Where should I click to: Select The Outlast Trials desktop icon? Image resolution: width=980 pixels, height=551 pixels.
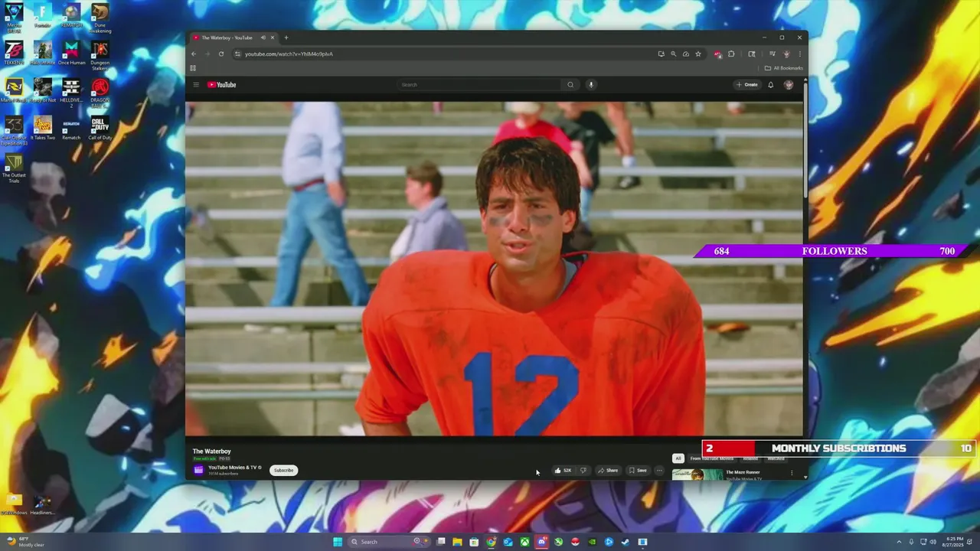click(14, 168)
